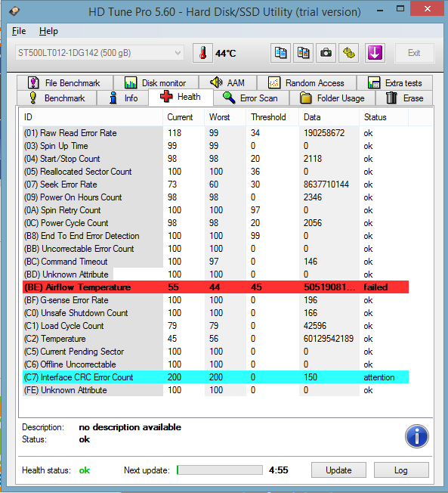Click the 60129542189 data value
Viewport: 448px width, 493px height.
[329, 339]
